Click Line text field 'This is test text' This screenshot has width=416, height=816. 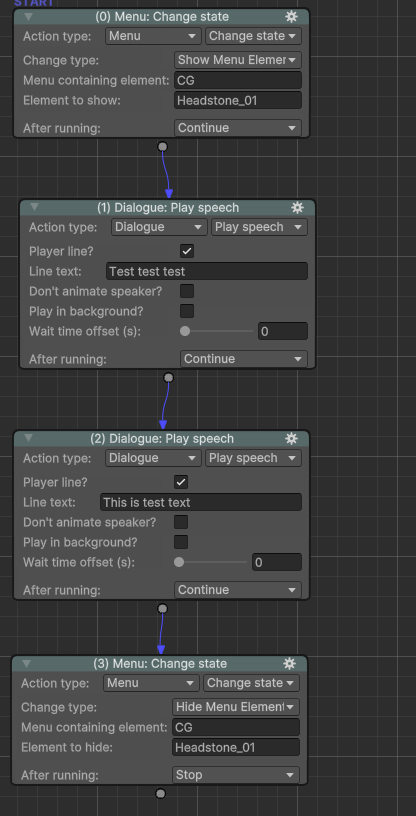pos(200,502)
